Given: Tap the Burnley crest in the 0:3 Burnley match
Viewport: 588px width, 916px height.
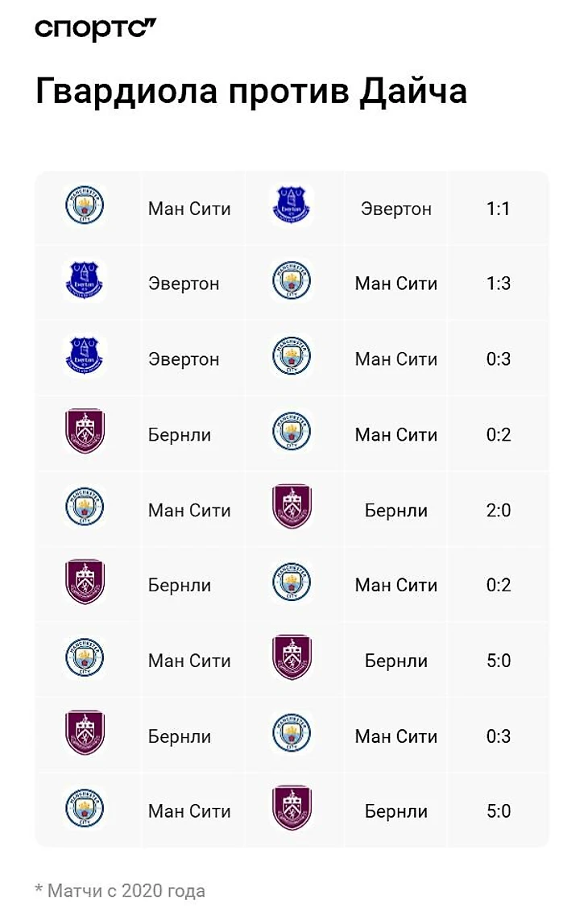Looking at the screenshot, I should (x=85, y=734).
